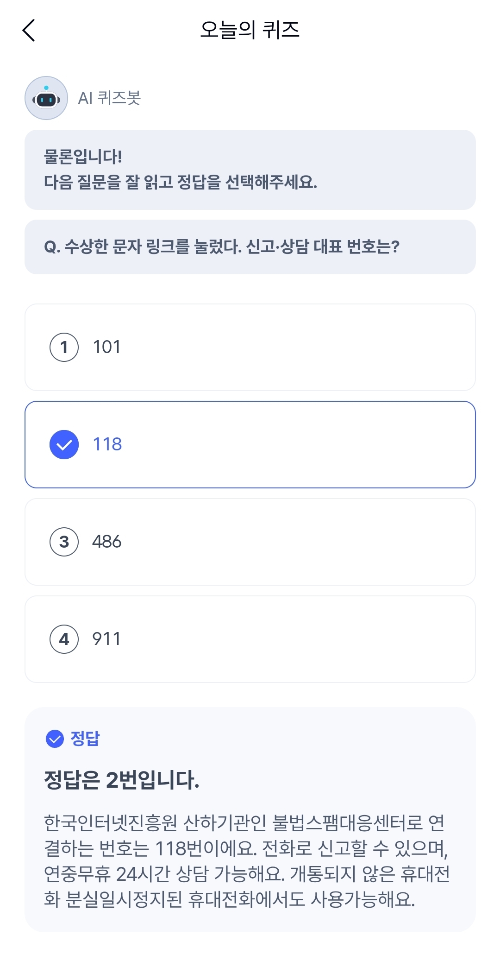This screenshot has height=980, width=500.
Task: Click the AI quiz bot avatar
Action: tap(46, 98)
